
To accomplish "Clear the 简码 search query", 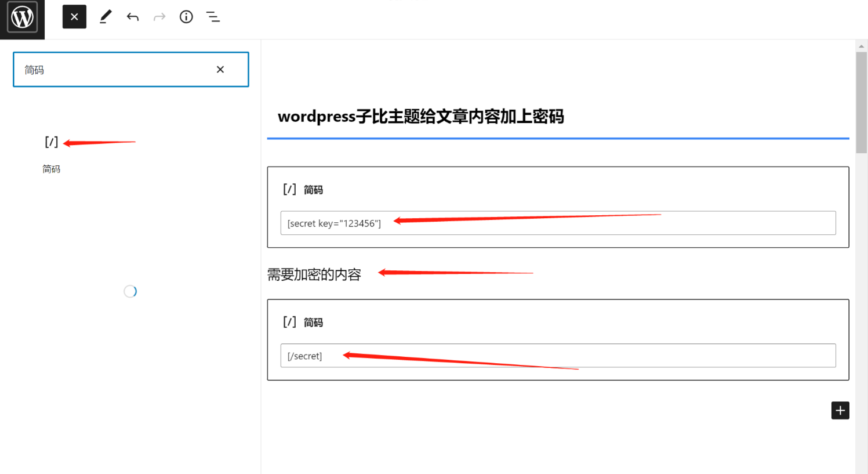I will [220, 70].
